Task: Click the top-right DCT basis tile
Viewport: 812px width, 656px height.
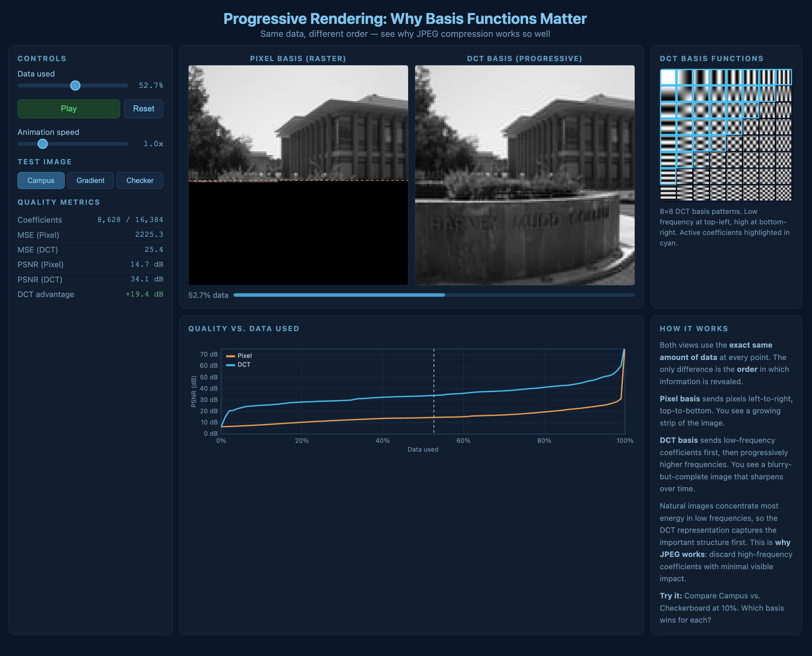Action: click(x=783, y=78)
